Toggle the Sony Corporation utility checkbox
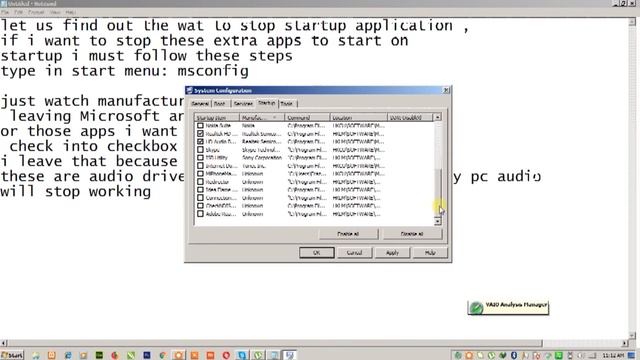 pos(200,158)
